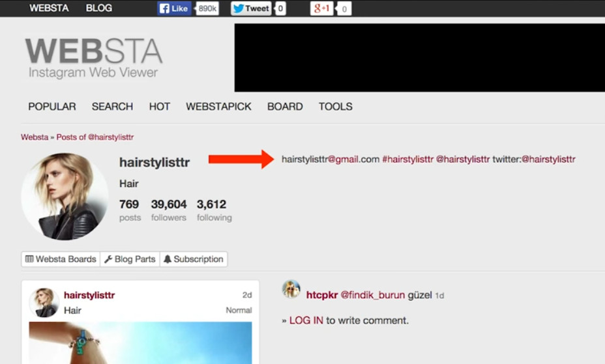The height and width of the screenshot is (364, 605).
Task: Click the hairstylisttr profile name heading
Action: 155,162
